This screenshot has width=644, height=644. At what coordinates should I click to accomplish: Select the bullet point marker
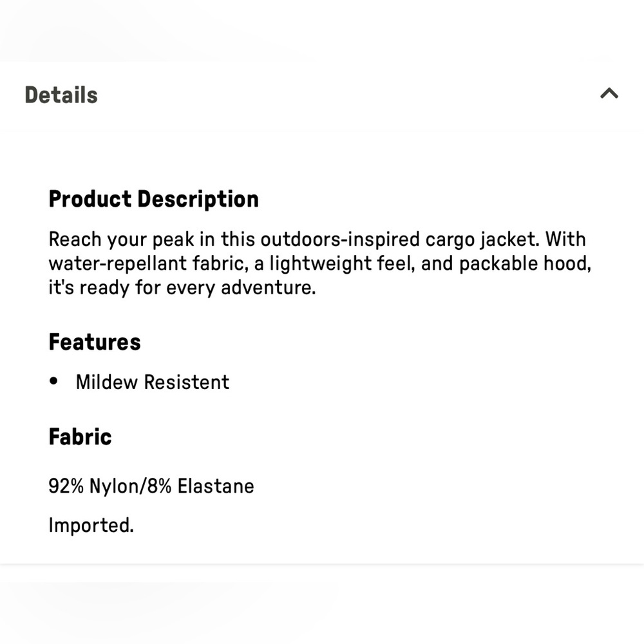click(54, 381)
